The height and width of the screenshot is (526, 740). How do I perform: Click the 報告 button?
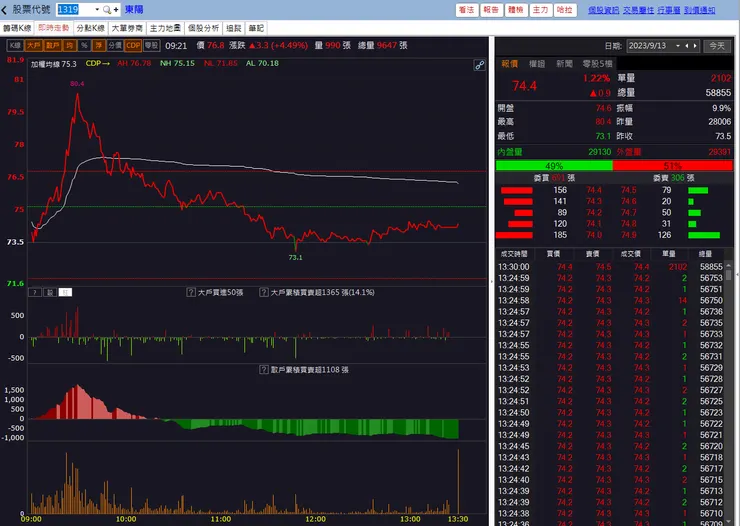coord(491,10)
